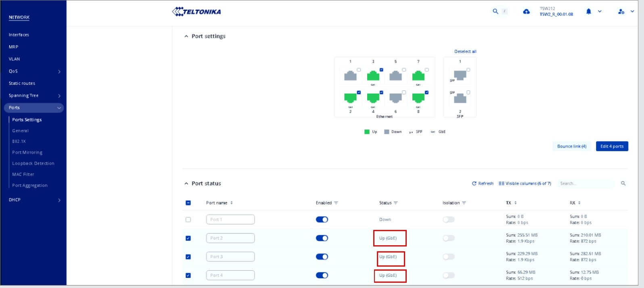Check the Port 1 row checkbox
644x288 pixels.
pyautogui.click(x=188, y=220)
